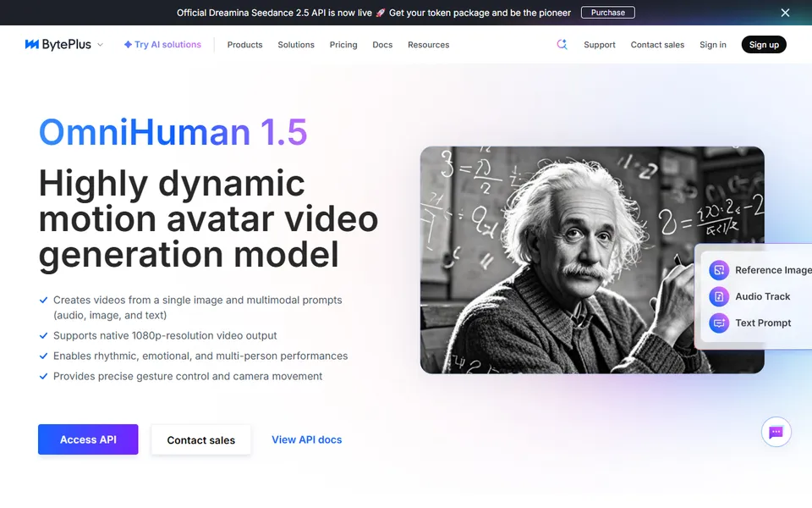The height and width of the screenshot is (508, 812).
Task: Click the Einstein avatar demo image
Action: coord(592,260)
